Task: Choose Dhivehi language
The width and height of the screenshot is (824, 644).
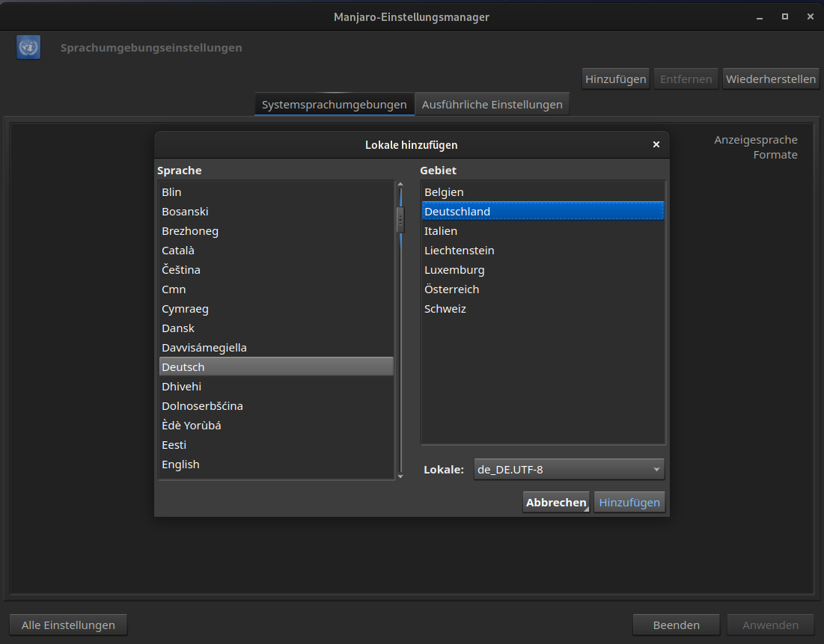Action: pos(276,387)
